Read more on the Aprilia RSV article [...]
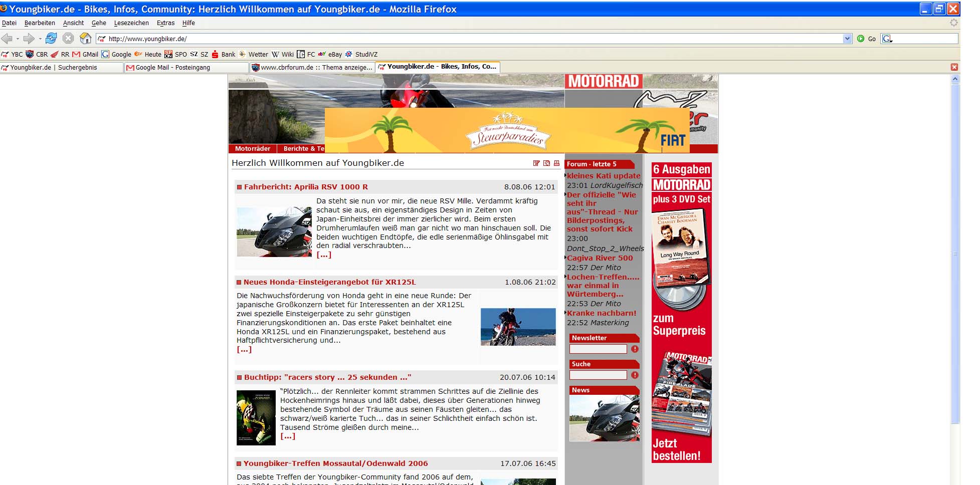Screen dimensions: 980x485 tap(324, 255)
